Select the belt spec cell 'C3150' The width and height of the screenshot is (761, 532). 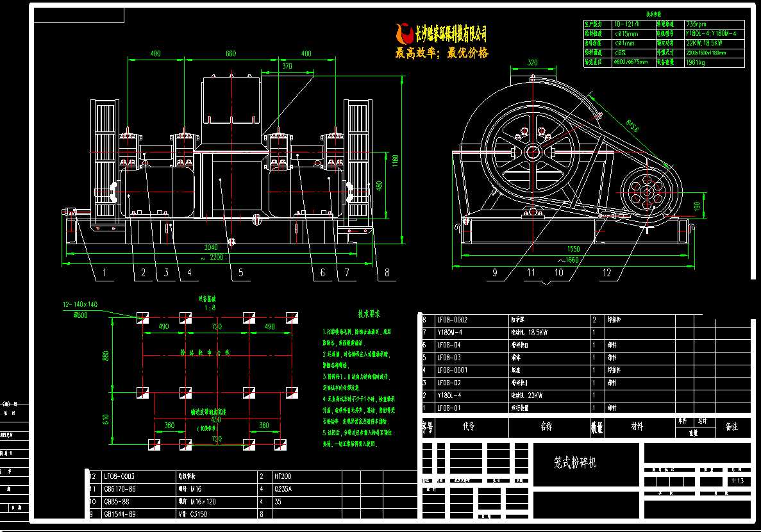[193, 514]
